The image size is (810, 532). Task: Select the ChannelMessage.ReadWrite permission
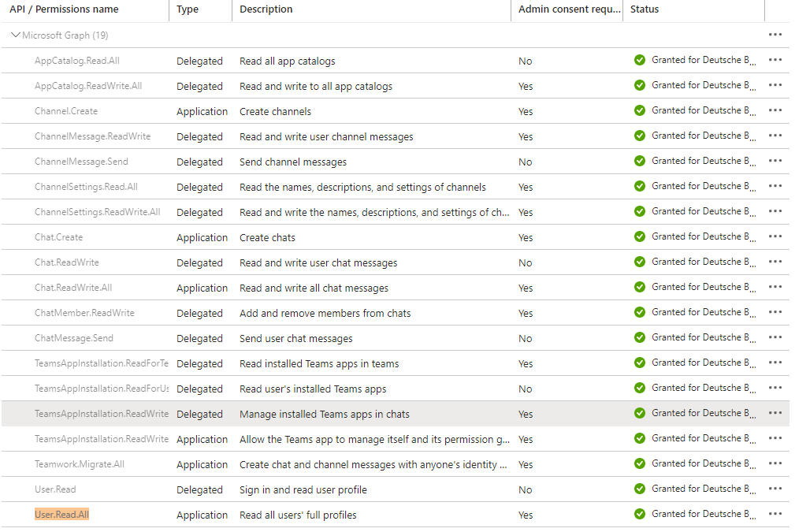point(92,136)
